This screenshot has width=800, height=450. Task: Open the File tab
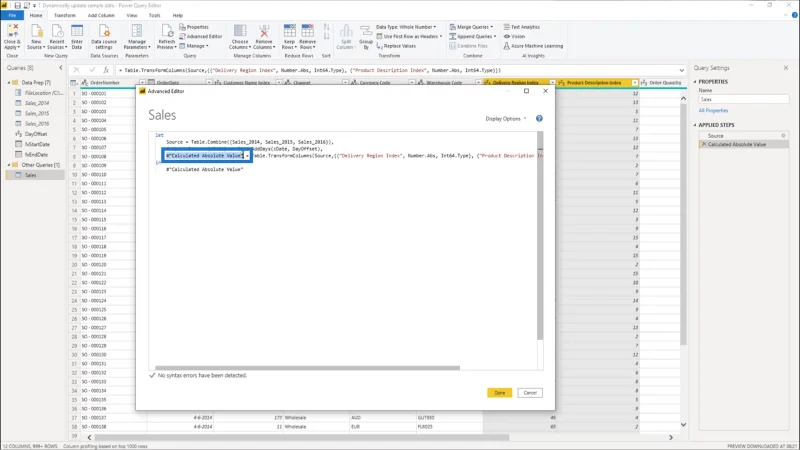[x=12, y=15]
